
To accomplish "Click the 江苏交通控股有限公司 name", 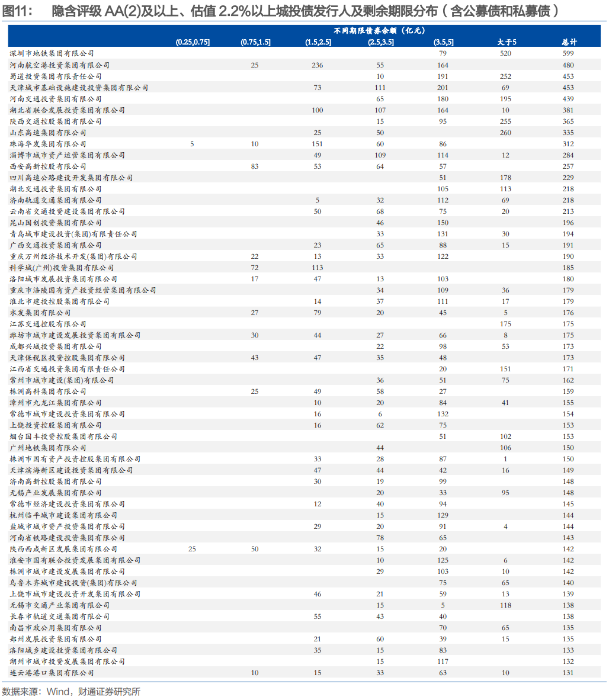I will (x=48, y=324).
